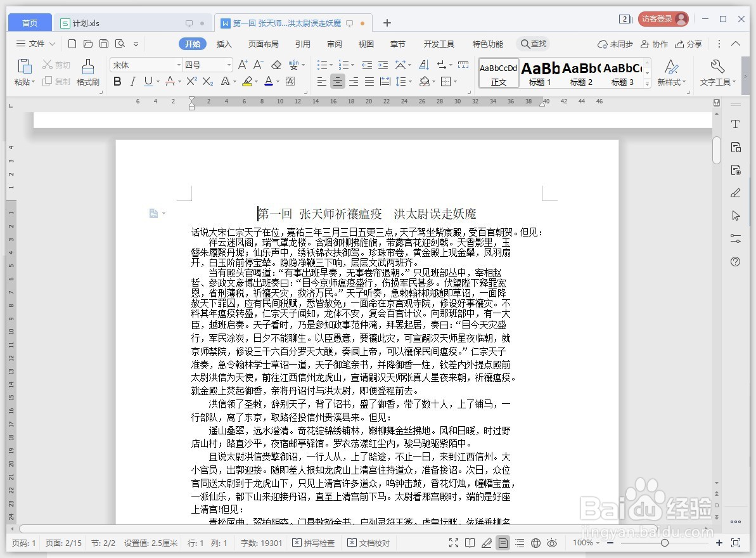Image resolution: width=756 pixels, height=558 pixels.
Task: Toggle Underline formatting
Action: tap(148, 82)
